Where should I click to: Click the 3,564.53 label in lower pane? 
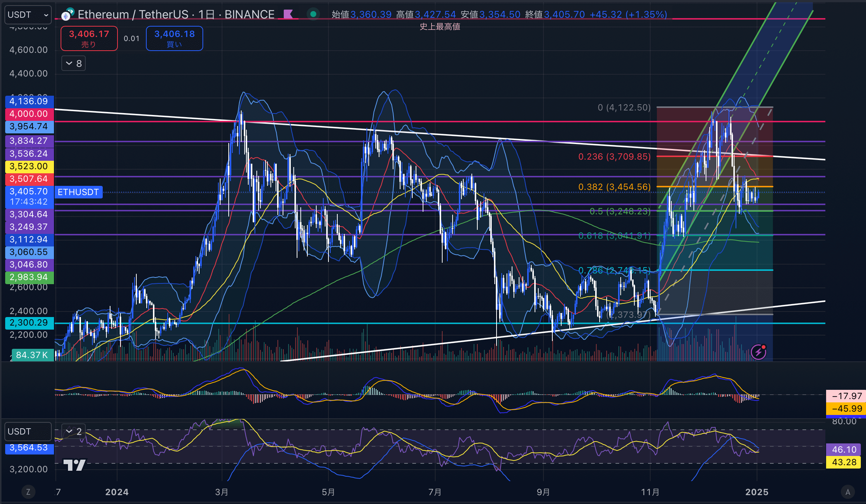[x=29, y=448]
